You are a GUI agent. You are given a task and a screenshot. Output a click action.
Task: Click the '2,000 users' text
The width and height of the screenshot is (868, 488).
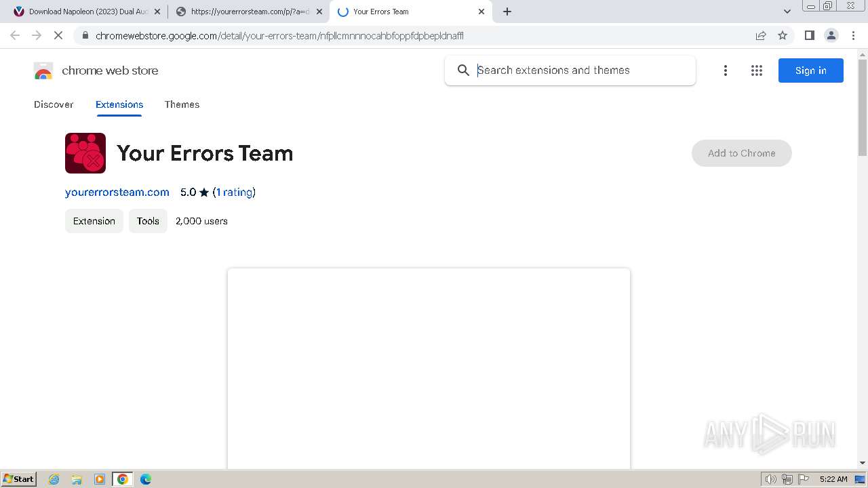click(201, 221)
